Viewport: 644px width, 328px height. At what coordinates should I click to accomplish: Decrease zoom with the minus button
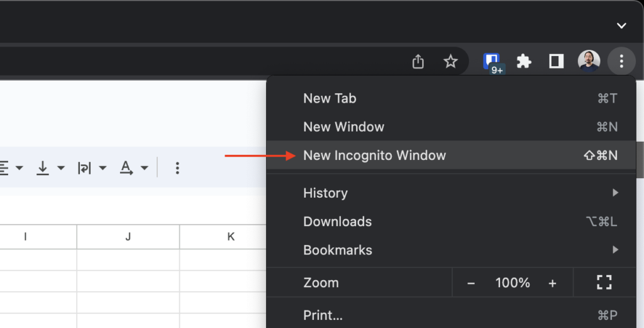(470, 283)
